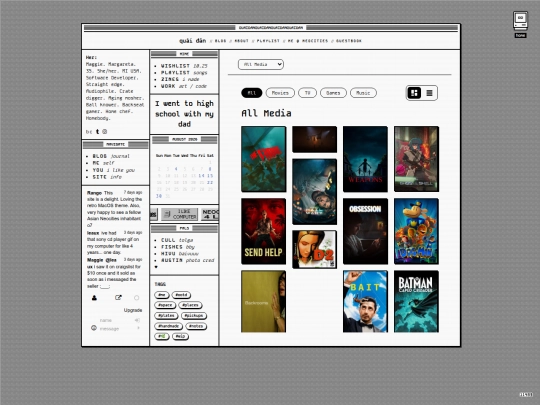Open GUESTBOOK in top navigation bar
540x405 pixels.
tap(349, 41)
